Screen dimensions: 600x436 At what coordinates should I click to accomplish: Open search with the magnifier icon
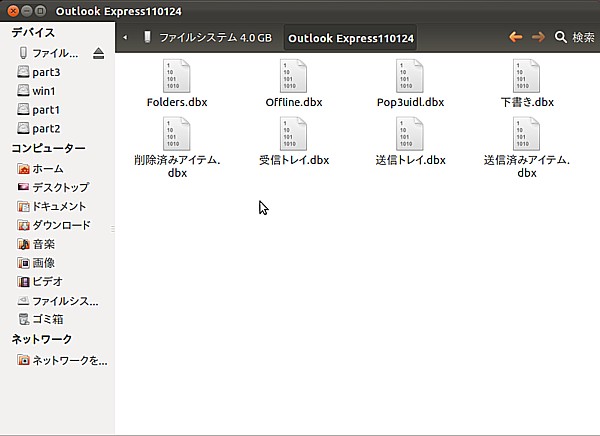(x=561, y=37)
